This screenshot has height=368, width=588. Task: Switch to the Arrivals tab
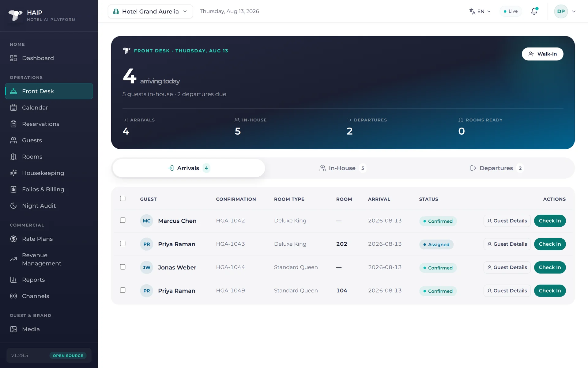click(189, 168)
